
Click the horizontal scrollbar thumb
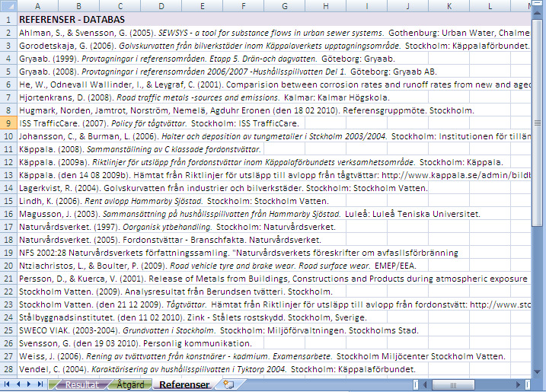point(453,384)
